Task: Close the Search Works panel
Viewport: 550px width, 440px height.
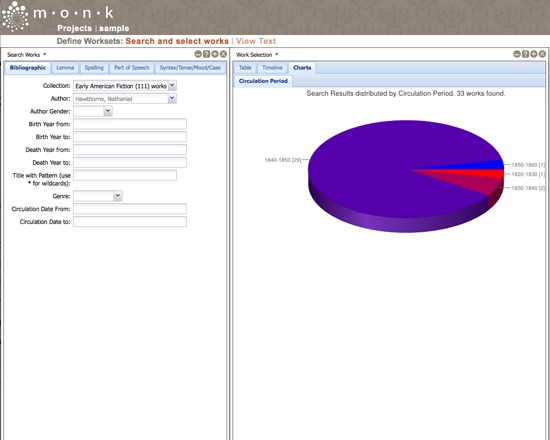Action: [x=223, y=54]
